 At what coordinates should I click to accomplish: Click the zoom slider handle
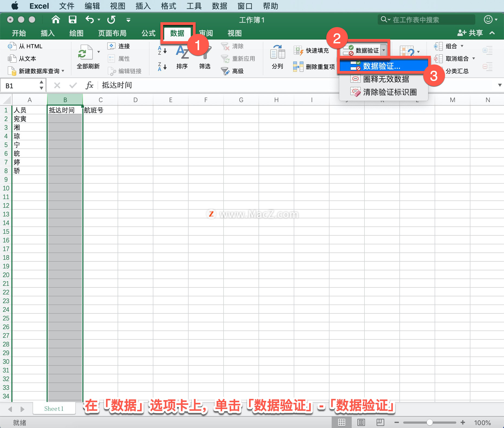(x=429, y=422)
